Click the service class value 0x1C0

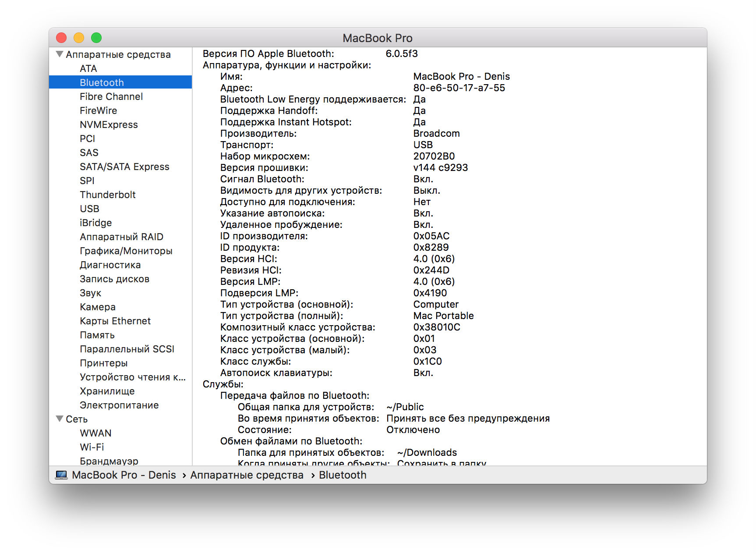point(427,361)
